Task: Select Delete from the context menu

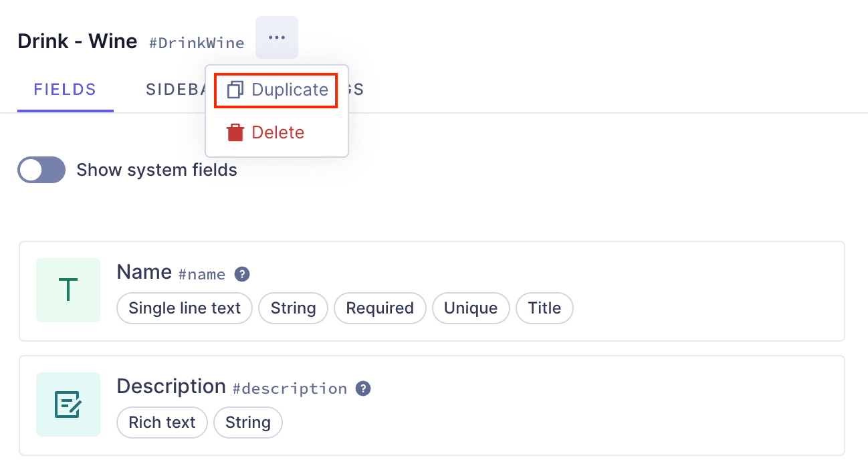Action: (x=279, y=132)
